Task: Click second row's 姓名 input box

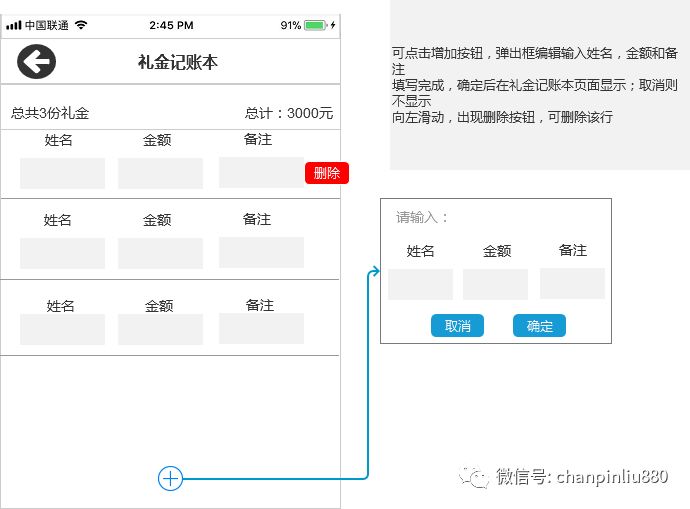Action: click(62, 253)
